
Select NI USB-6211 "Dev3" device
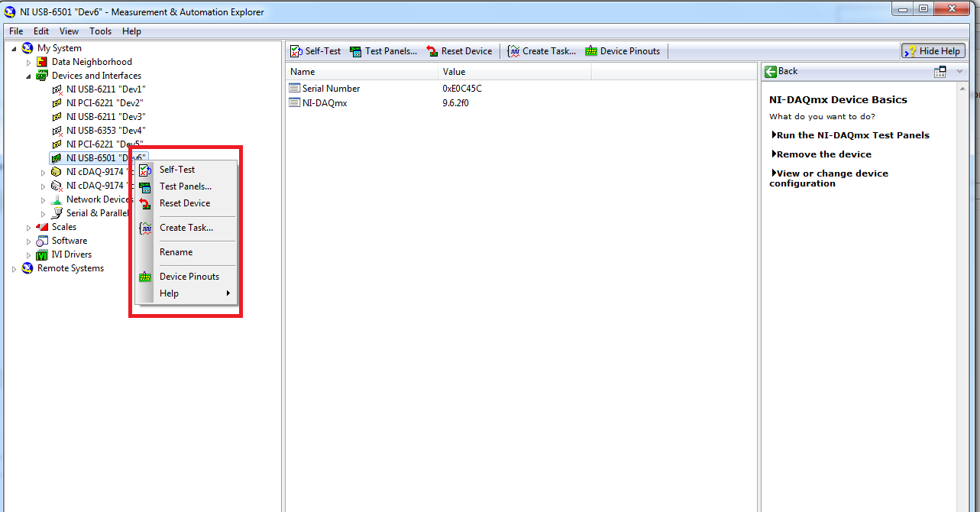105,117
